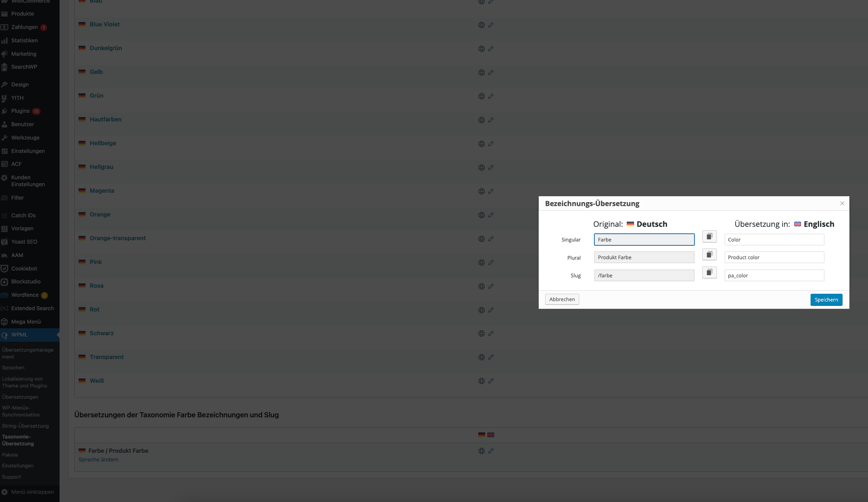
Task: Click globe icon in Schwarz row
Action: pyautogui.click(x=481, y=334)
